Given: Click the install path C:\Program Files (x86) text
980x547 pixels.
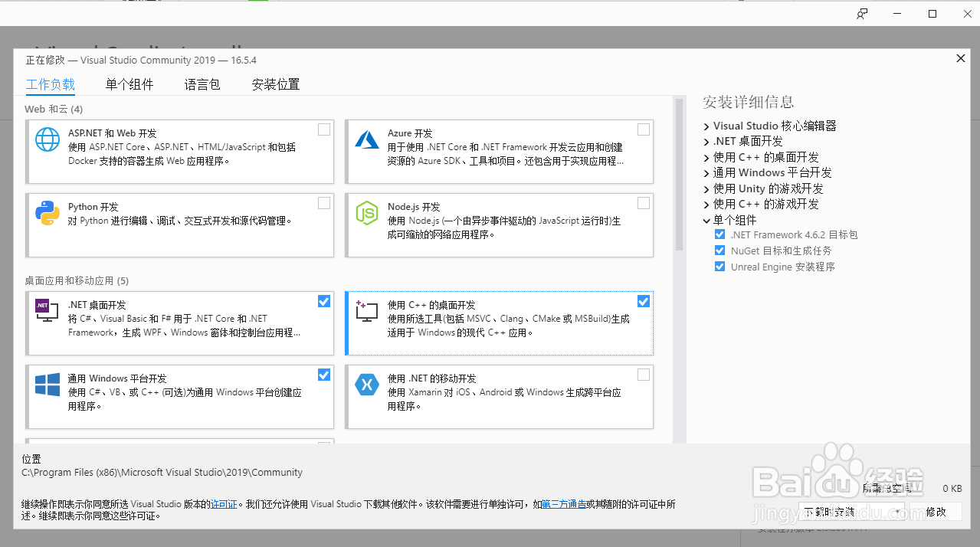Looking at the screenshot, I should pos(162,473).
